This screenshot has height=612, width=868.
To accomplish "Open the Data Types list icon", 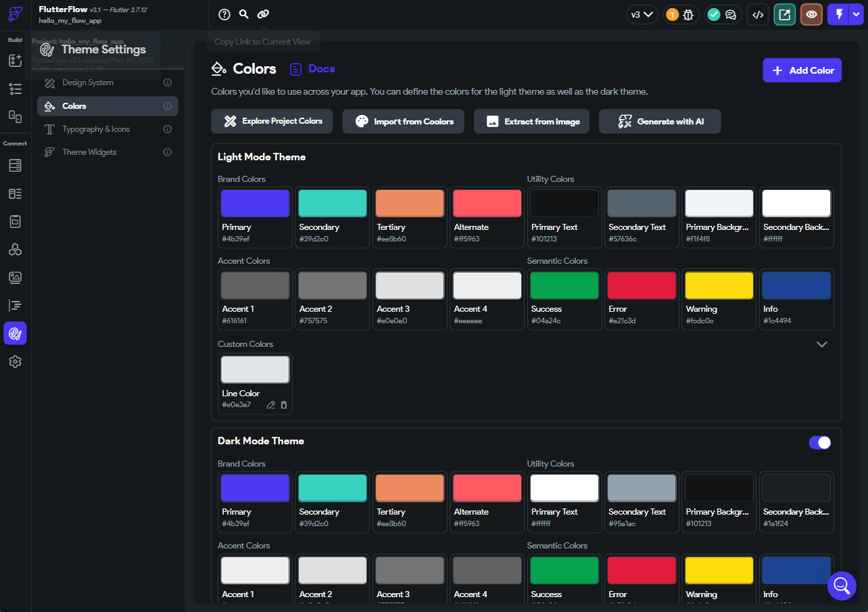I will click(x=15, y=194).
